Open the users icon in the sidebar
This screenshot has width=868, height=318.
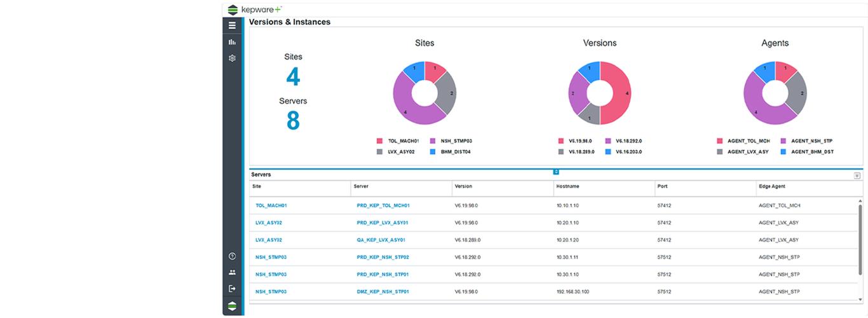[232, 272]
